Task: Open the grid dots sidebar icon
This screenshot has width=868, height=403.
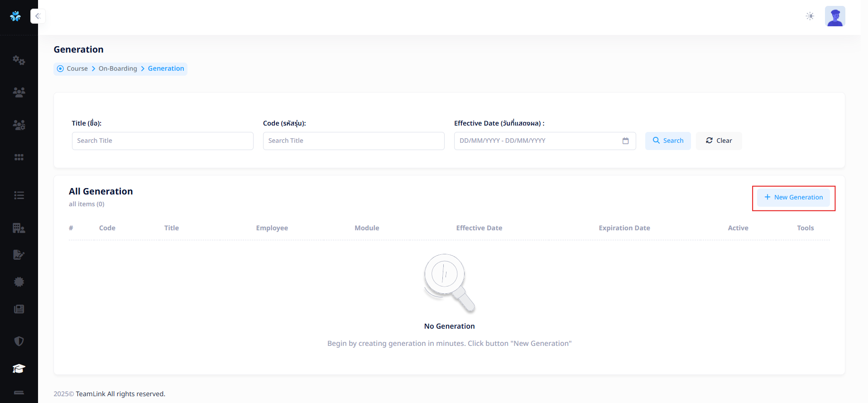Action: (x=19, y=157)
